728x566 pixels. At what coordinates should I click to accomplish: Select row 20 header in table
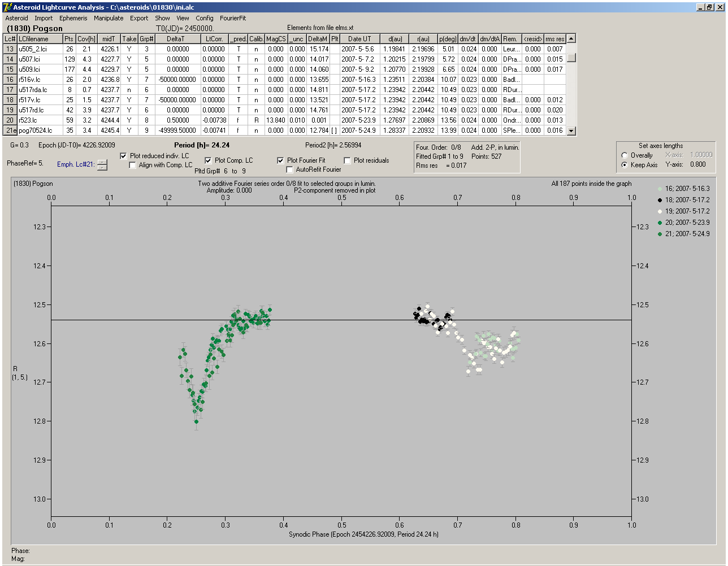pyautogui.click(x=10, y=120)
